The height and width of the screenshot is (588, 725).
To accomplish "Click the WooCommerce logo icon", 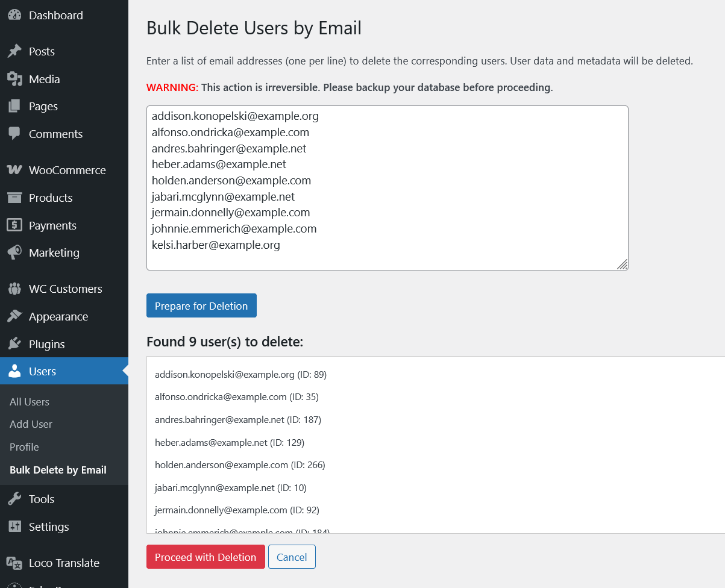I will click(x=14, y=170).
